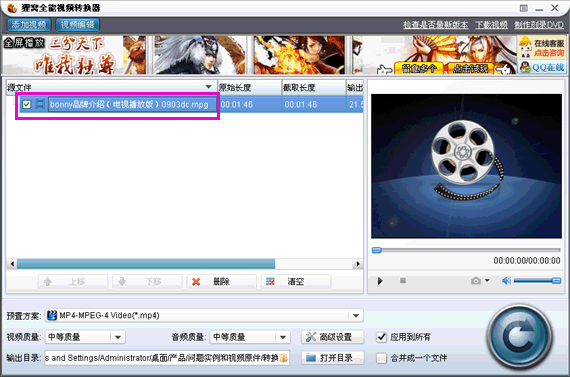Image resolution: width=570 pixels, height=377 pixels.
Task: Uncheck the bonny video file checkbox
Action: [x=27, y=105]
